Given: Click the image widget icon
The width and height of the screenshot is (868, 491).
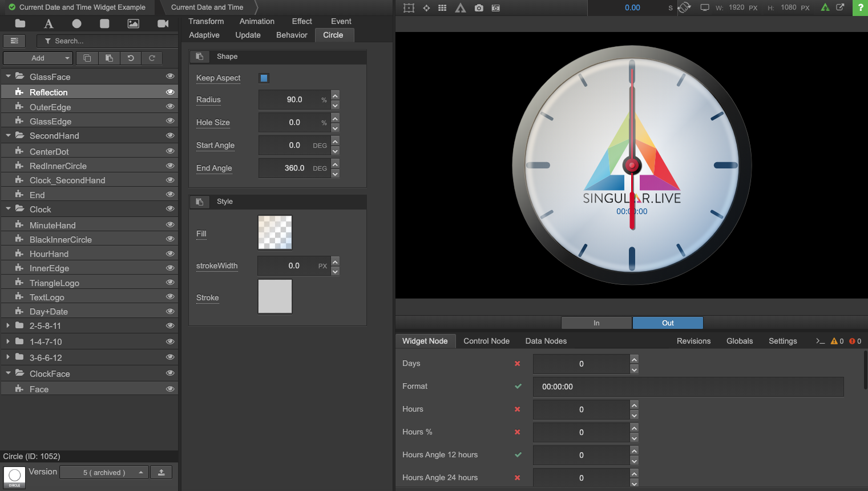Looking at the screenshot, I should pos(133,23).
